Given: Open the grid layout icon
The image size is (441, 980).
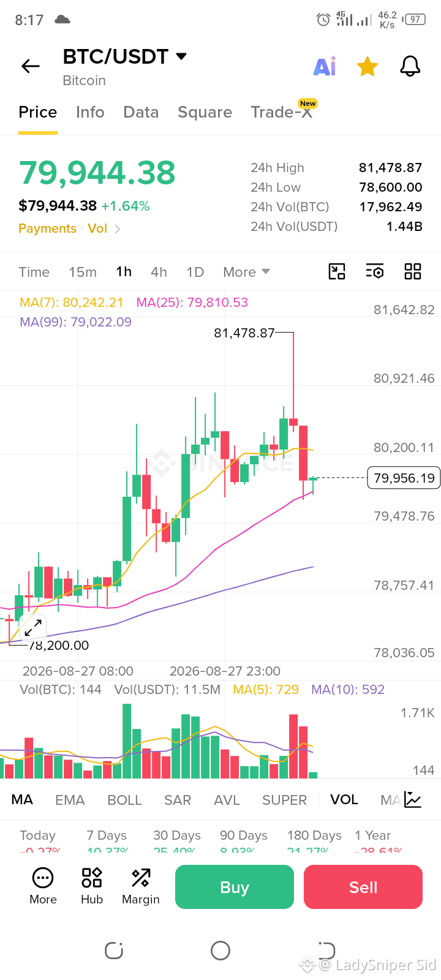Looking at the screenshot, I should [413, 271].
